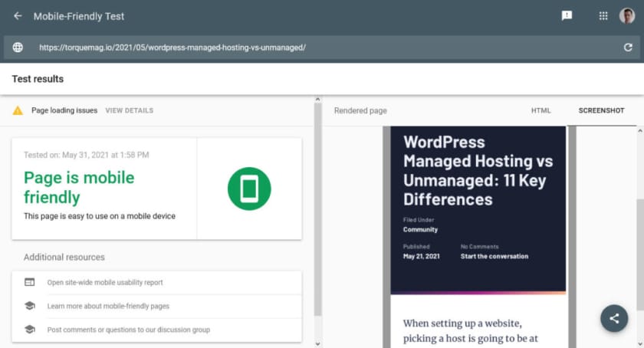Click the globe icon beside the URL
The width and height of the screenshot is (644, 348).
[x=18, y=48]
